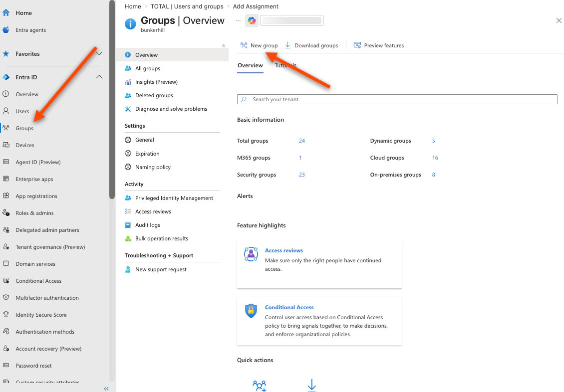Close the Groups overview pane
The width and height of the screenshot is (564, 392).
coord(559,20)
